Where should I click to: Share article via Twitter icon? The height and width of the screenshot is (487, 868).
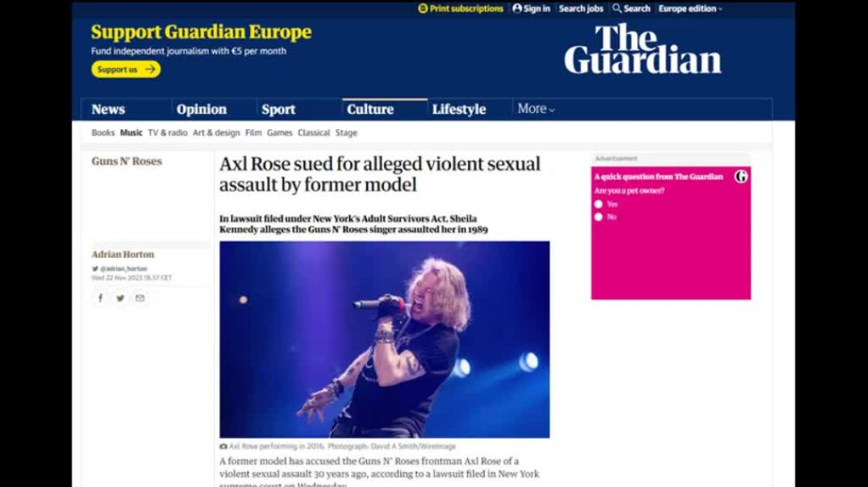pos(120,298)
